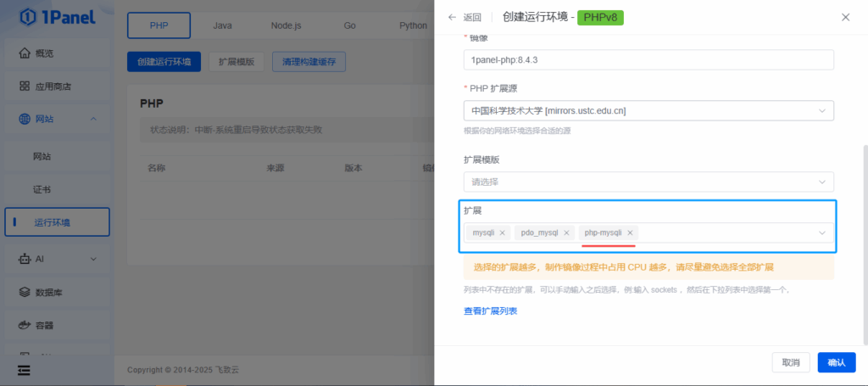
Task: Remove the pdo_mysql extension tag
Action: (566, 232)
